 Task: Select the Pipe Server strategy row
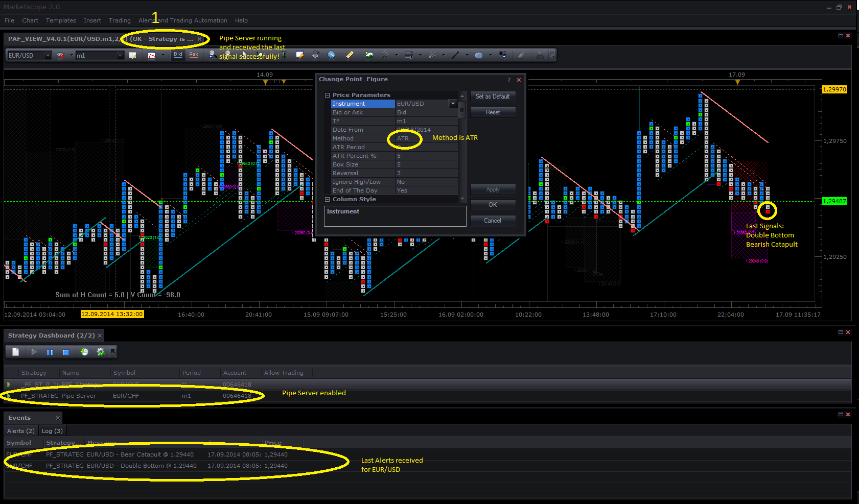point(428,396)
